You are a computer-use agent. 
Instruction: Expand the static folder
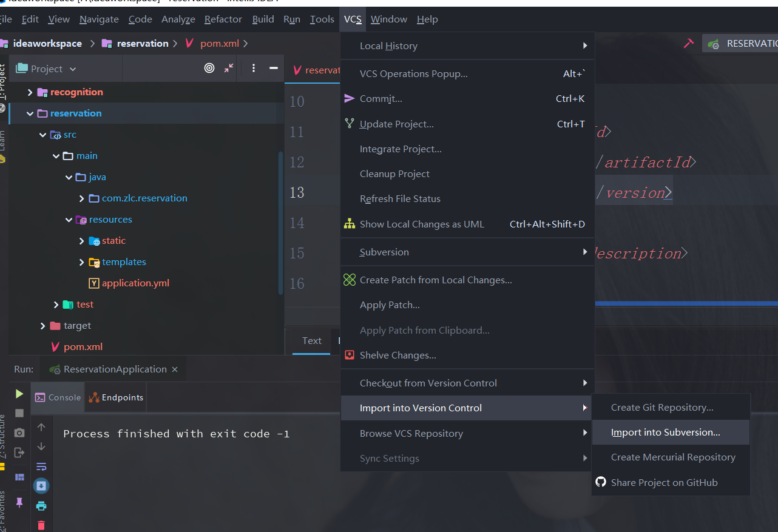click(x=82, y=241)
